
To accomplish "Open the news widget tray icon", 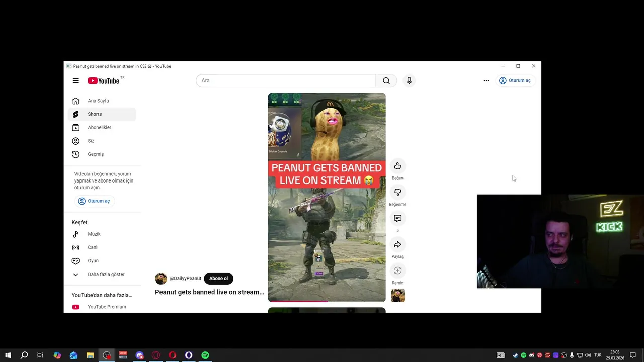I will point(501,355).
